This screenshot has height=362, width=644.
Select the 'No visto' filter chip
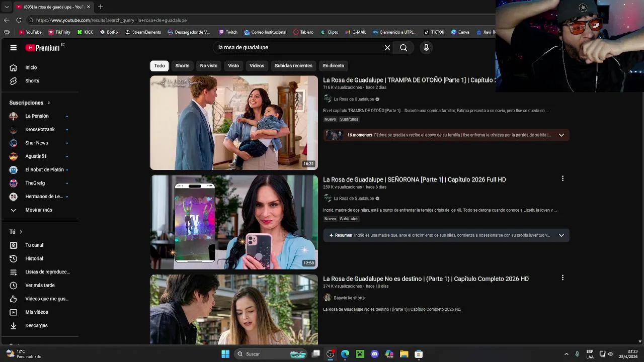tap(209, 66)
